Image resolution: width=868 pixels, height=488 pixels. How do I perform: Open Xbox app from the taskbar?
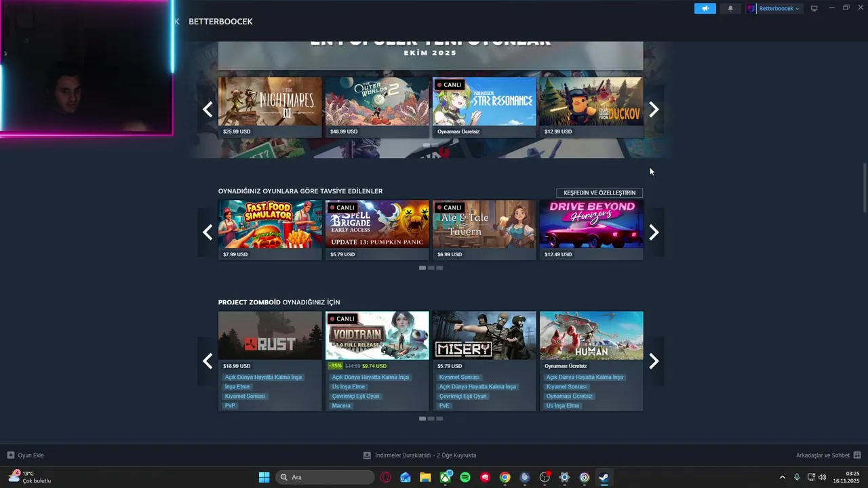(x=446, y=477)
